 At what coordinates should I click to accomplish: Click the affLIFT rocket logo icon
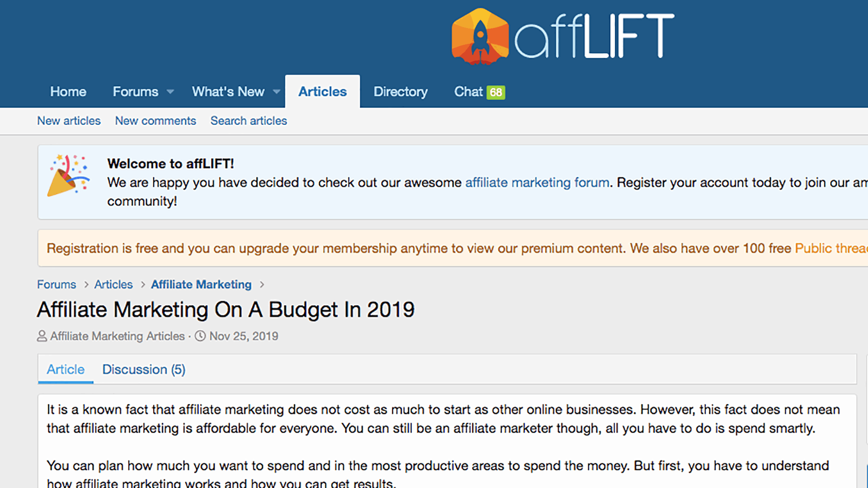click(480, 37)
